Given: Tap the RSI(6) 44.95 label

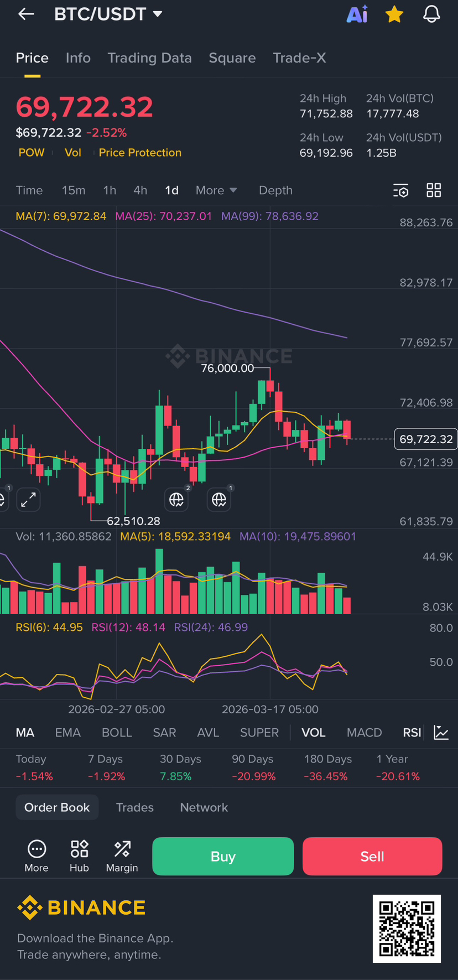Looking at the screenshot, I should pos(49,628).
